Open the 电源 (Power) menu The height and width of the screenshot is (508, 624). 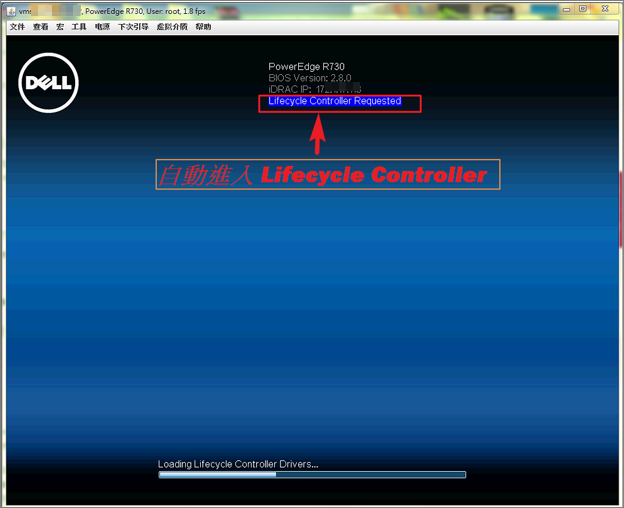(102, 27)
